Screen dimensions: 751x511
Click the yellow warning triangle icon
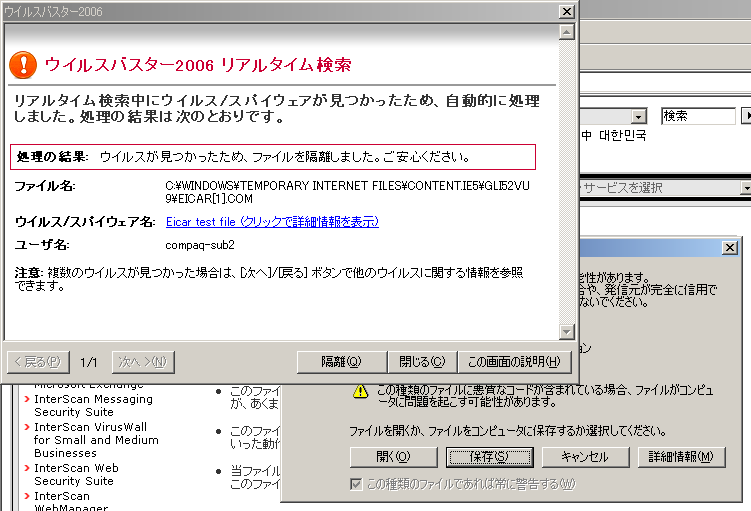(360, 392)
